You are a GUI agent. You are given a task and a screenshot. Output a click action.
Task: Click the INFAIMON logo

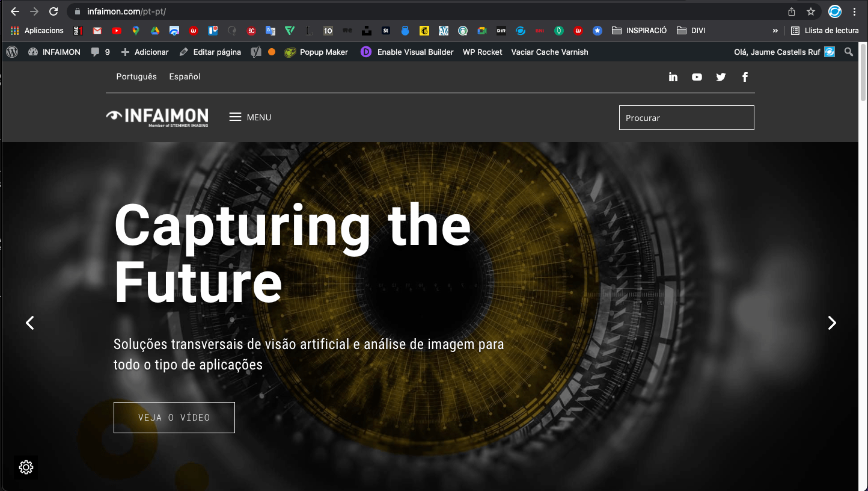click(x=157, y=117)
